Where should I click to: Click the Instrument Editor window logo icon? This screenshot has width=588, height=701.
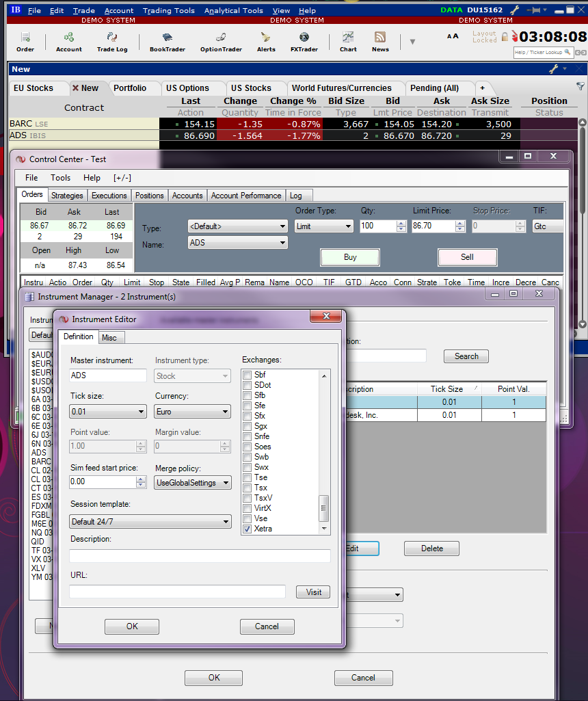pos(64,319)
